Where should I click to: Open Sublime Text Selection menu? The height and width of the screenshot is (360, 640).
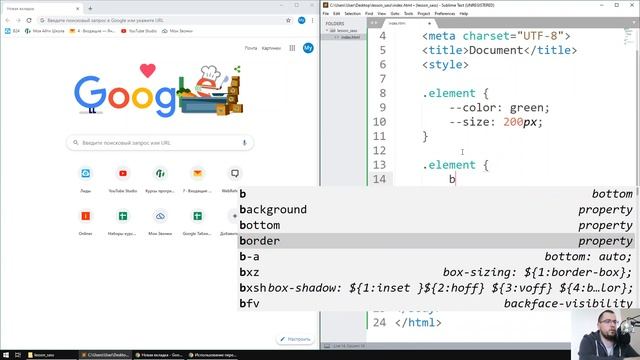[x=352, y=14]
